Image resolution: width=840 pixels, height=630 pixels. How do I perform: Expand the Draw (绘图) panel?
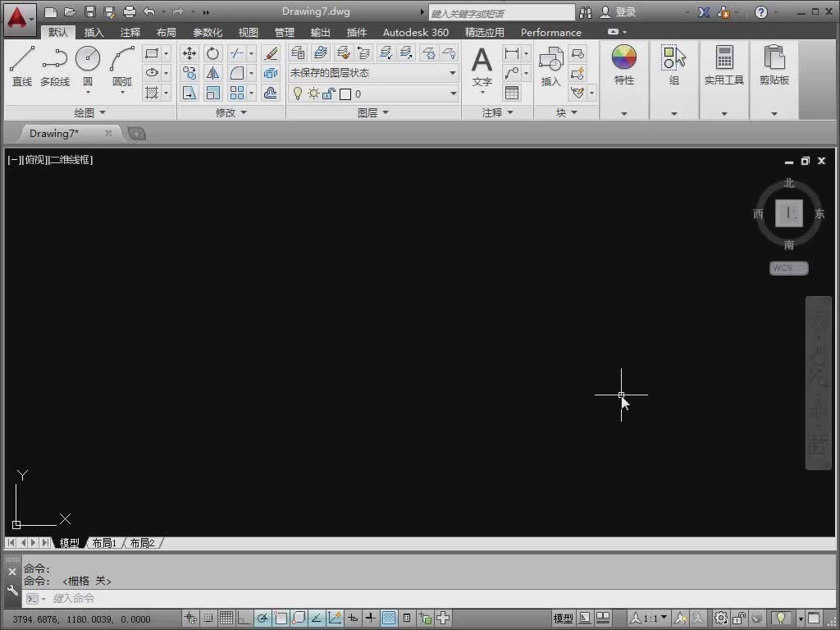tap(89, 112)
